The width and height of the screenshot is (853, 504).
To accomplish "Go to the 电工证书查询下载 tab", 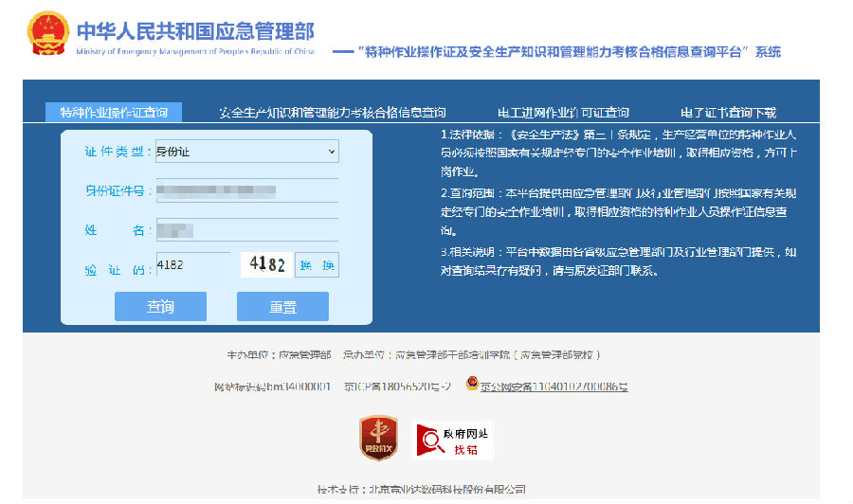I will pos(728,112).
